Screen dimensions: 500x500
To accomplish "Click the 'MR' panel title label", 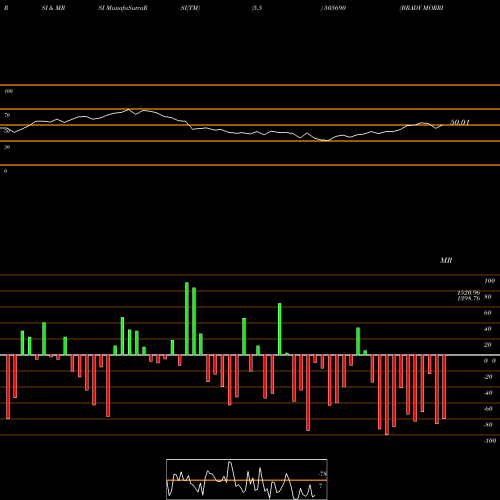I will (446, 260).
